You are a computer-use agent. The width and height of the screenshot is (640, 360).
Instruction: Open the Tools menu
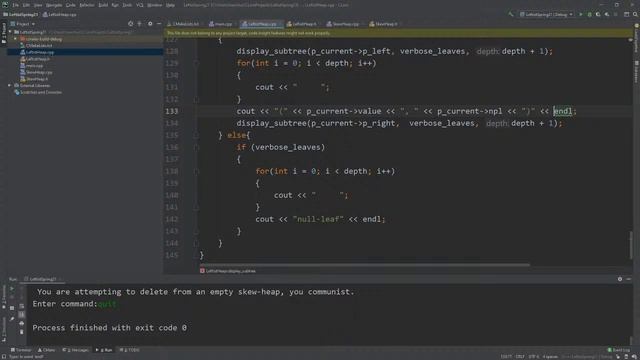(127, 5)
